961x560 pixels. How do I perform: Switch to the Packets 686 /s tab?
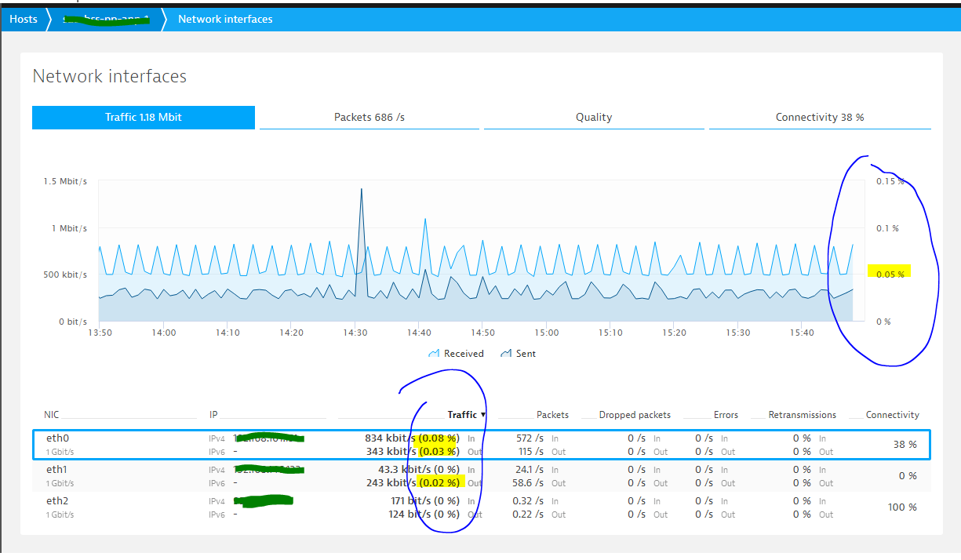(x=369, y=118)
